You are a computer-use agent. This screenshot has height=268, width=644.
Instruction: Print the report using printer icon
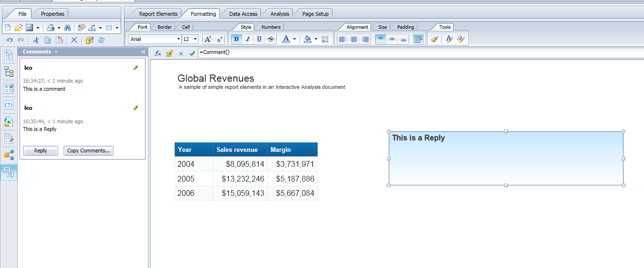pyautogui.click(x=51, y=28)
